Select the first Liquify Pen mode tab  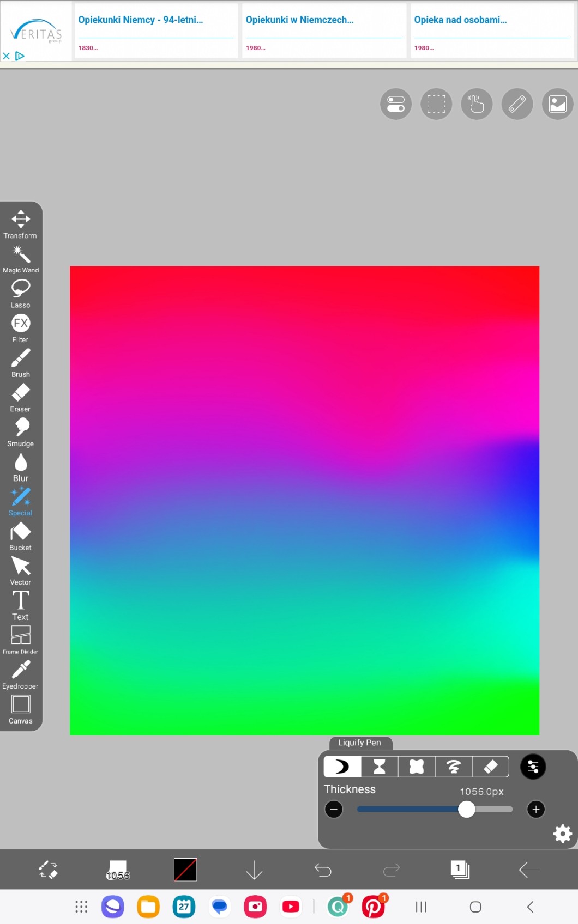(x=342, y=767)
